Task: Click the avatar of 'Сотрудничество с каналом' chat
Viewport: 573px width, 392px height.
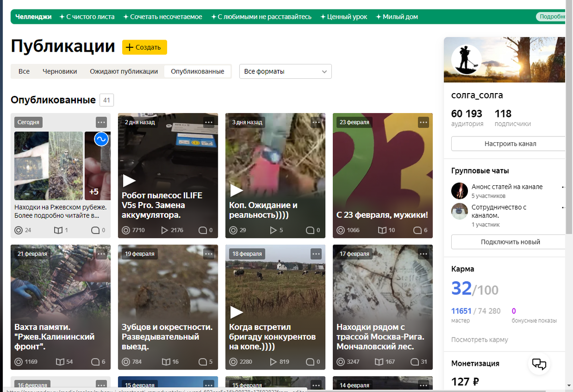Action: coord(459,211)
